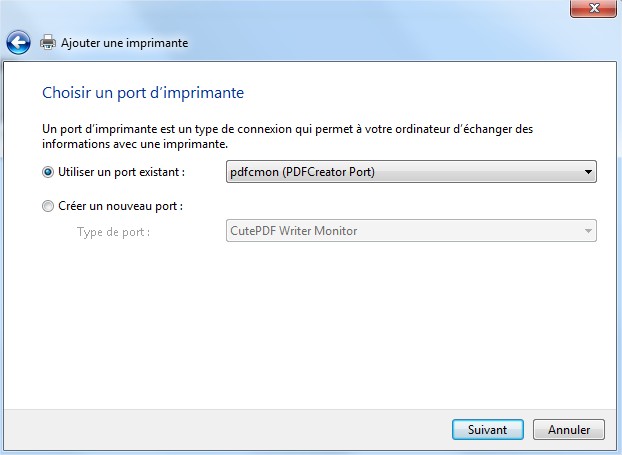Open the existing port combo box showing pdfcmon
Screen dimensions: 622x455
pos(400,172)
